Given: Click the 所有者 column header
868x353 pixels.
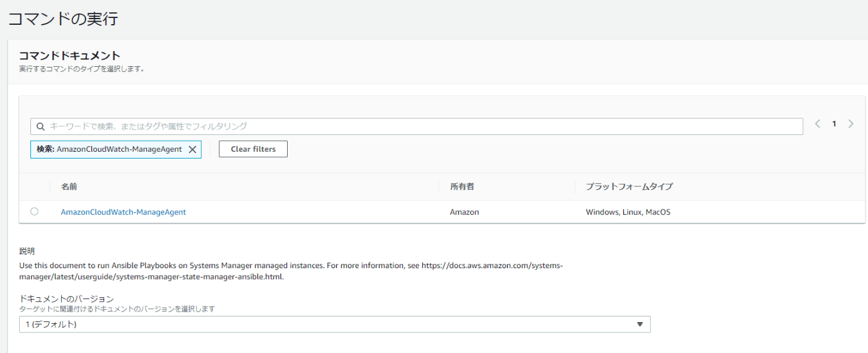Looking at the screenshot, I should [462, 186].
